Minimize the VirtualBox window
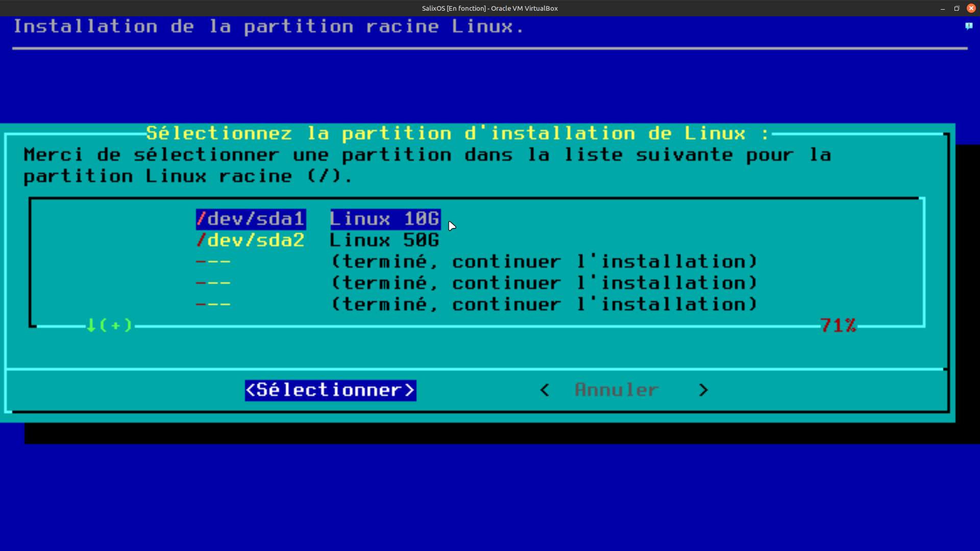 tap(942, 8)
